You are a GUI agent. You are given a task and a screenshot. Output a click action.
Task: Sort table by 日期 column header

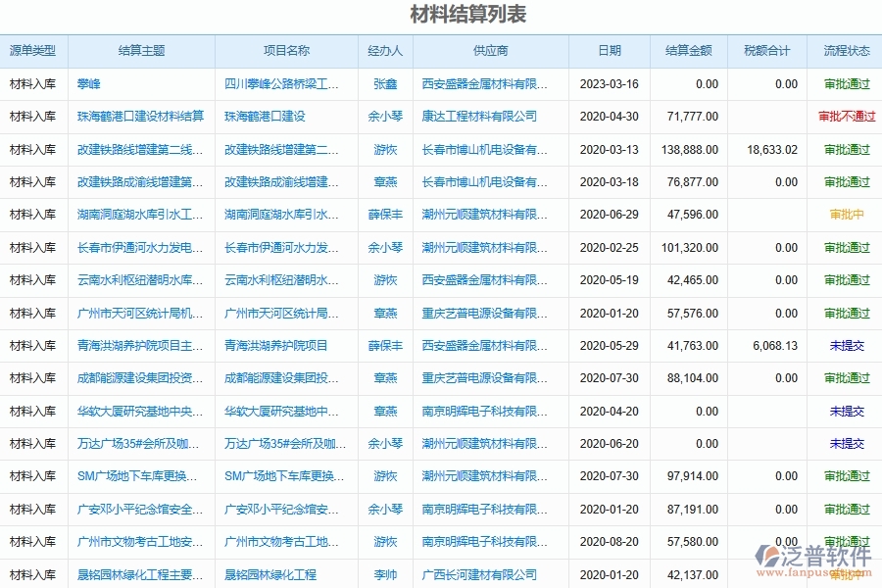[608, 50]
